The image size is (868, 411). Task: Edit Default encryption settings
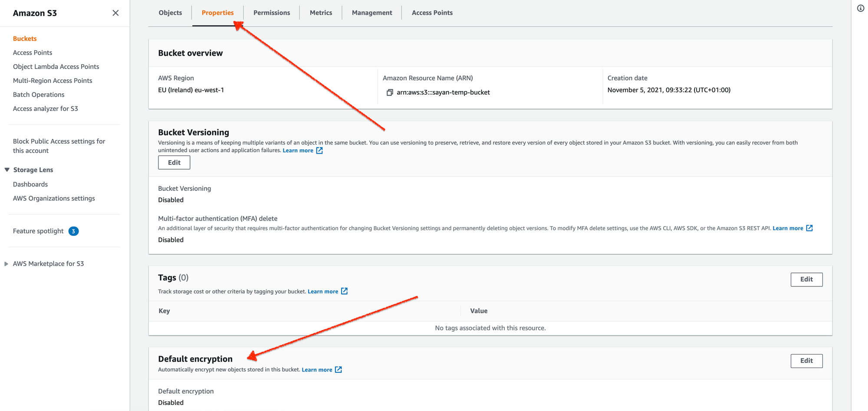[x=806, y=361]
